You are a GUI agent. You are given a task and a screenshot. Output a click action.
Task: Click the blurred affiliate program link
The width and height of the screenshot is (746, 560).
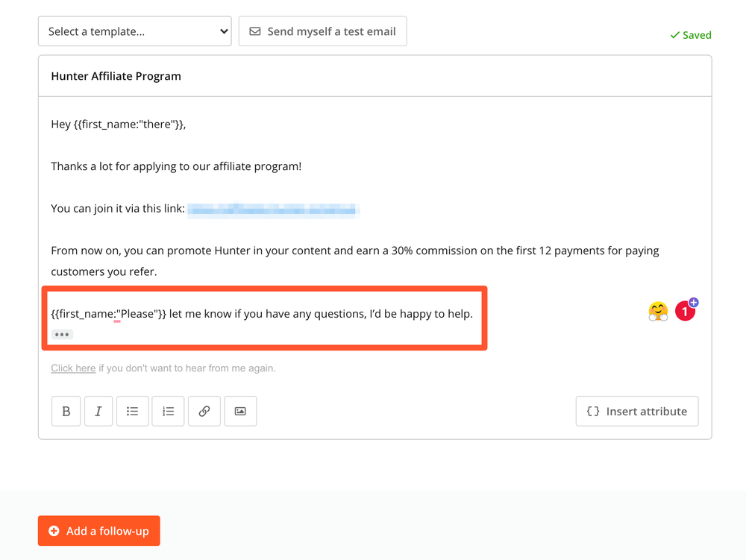(275, 210)
